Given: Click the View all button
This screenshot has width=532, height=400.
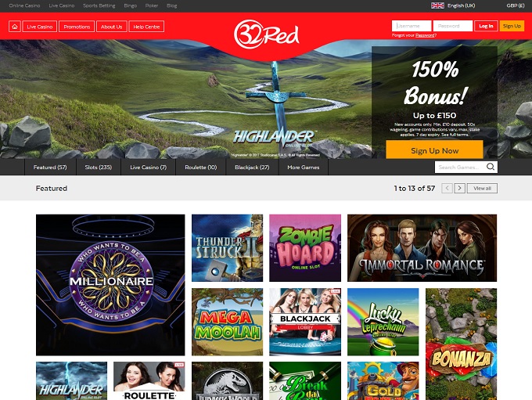Looking at the screenshot, I should click(482, 188).
